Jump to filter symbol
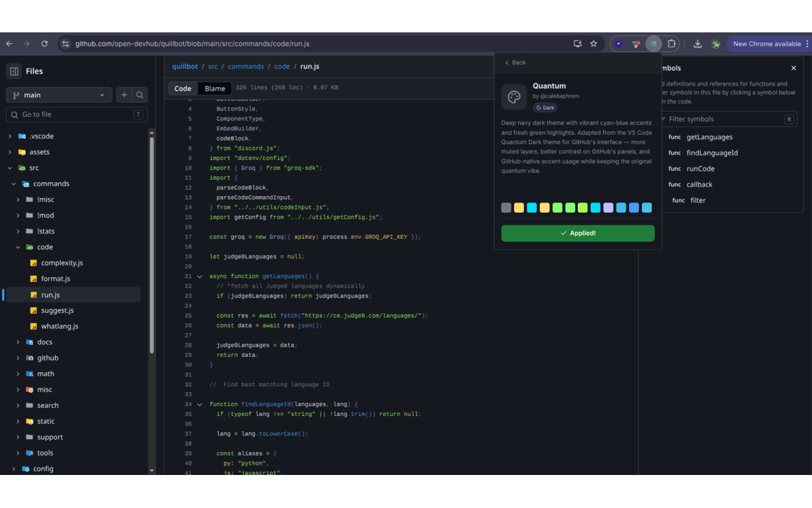The image size is (812, 508). [698, 201]
